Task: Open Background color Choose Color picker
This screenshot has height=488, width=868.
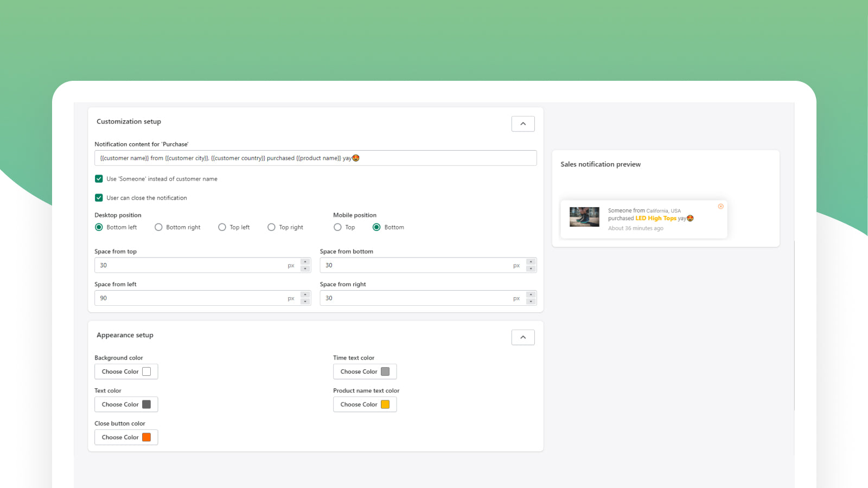Action: point(126,371)
